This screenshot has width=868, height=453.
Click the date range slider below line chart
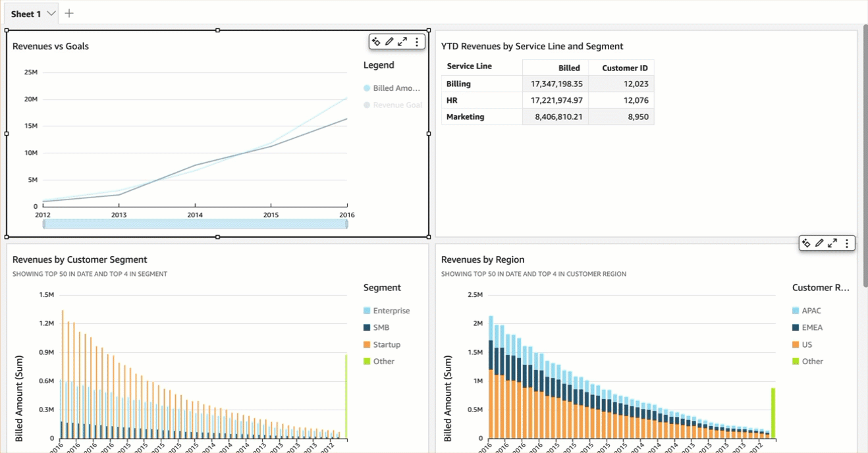pos(195,225)
